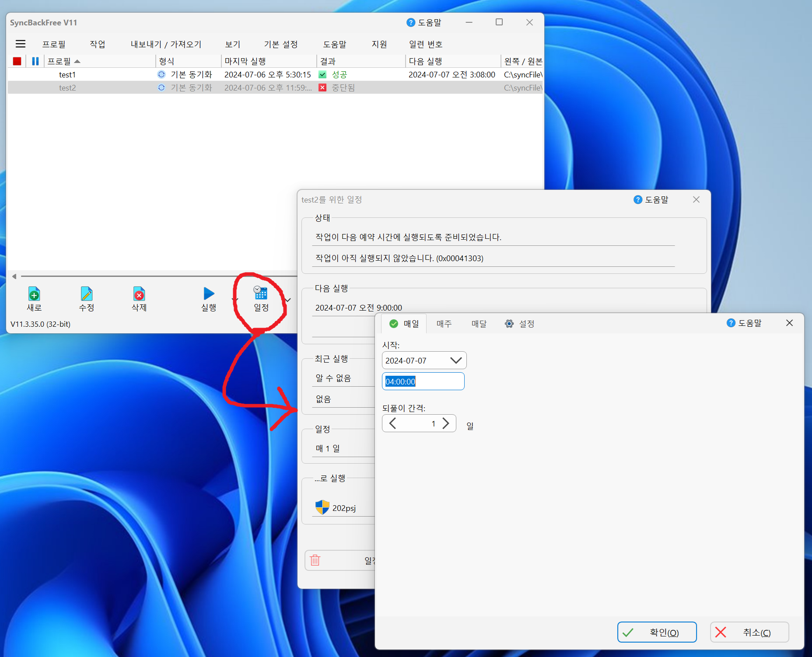Create a new profile with 새로
This screenshot has height=657, width=812.
(34, 299)
